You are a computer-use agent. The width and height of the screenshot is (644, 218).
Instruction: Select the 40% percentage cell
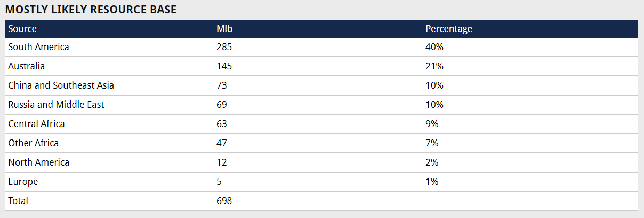(434, 47)
